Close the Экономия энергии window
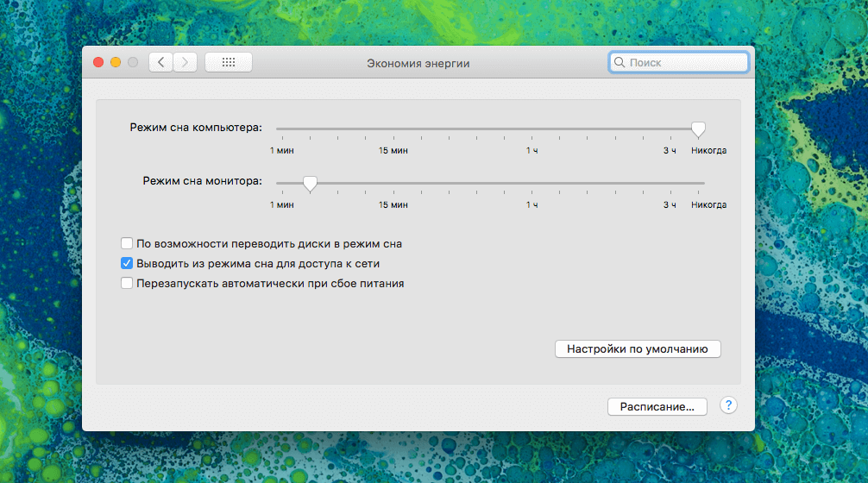 point(98,62)
